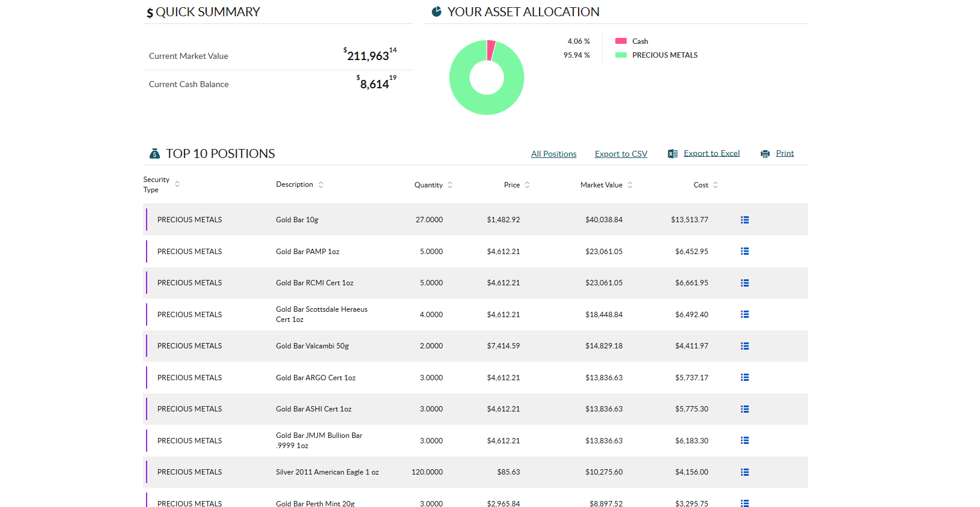Viewport: 980px width, 507px height.
Task: Sort positions by Description column
Action: pos(321,185)
